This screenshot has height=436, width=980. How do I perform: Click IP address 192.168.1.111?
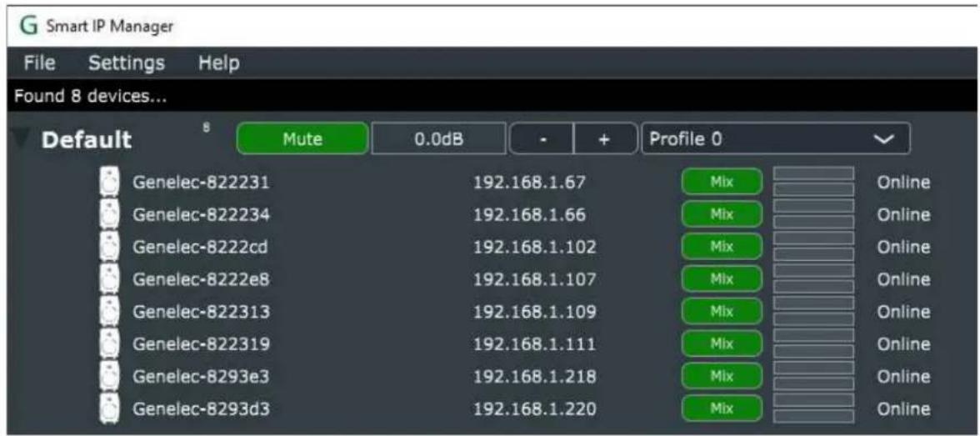(x=534, y=344)
